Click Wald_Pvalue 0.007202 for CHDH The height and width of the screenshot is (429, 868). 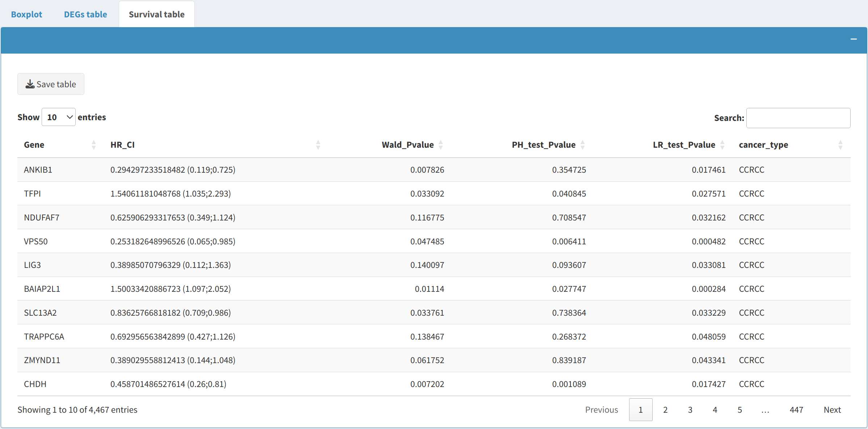click(427, 384)
